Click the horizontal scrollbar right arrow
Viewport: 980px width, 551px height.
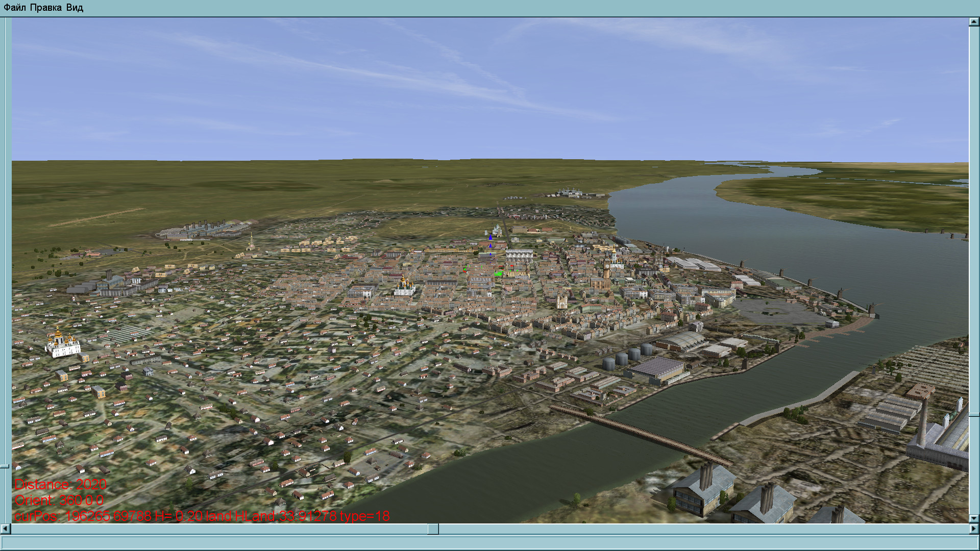(974, 529)
